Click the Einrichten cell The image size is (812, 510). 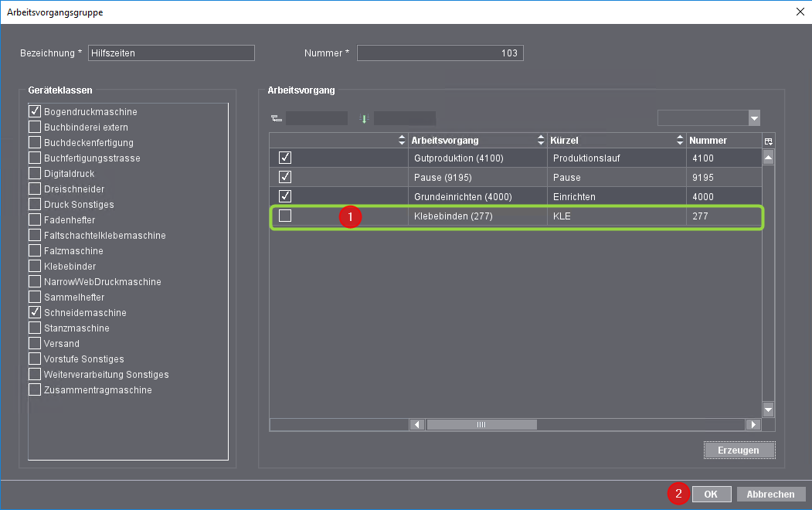(617, 197)
